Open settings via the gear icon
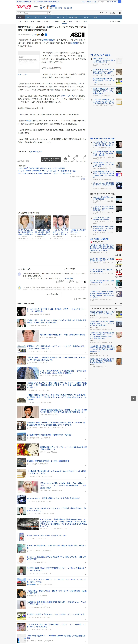138x644 pixels. (120, 13)
